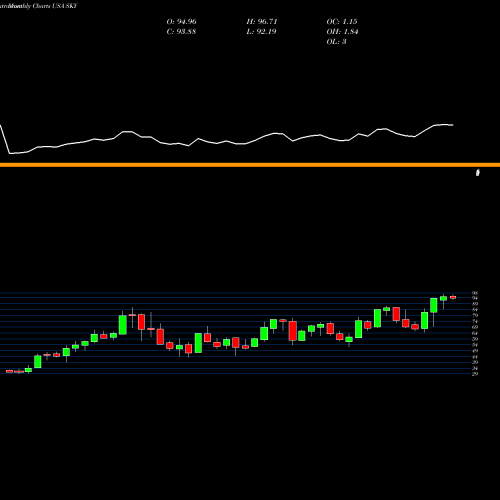Click the 'OC: 1.15' reading
The height and width of the screenshot is (500, 500).
coord(342,22)
